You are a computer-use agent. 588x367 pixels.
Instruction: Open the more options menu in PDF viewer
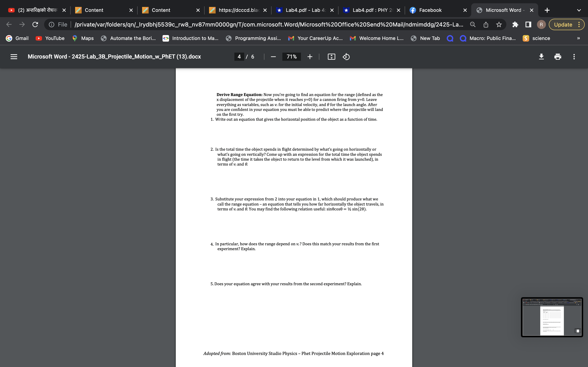(574, 56)
